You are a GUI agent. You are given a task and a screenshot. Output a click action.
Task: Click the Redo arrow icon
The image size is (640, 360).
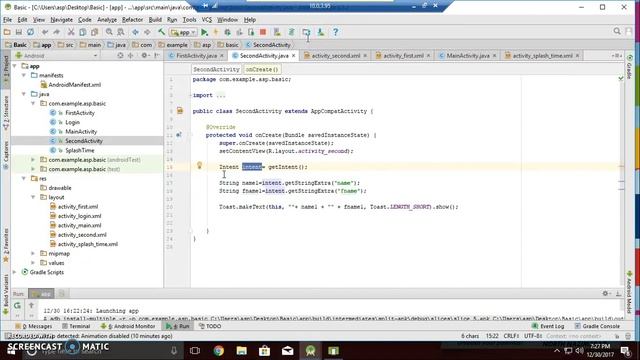56,32
